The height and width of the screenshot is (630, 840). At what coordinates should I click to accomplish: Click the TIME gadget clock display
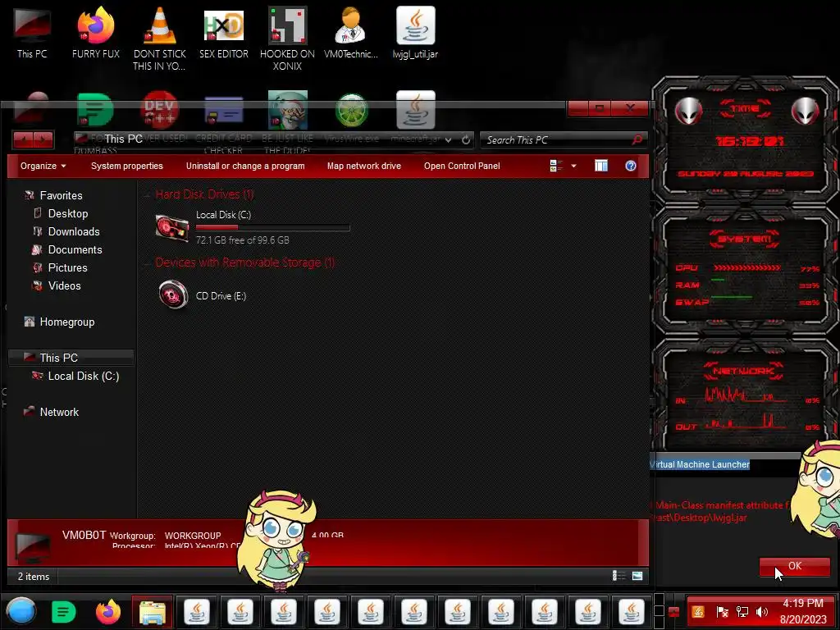750,141
